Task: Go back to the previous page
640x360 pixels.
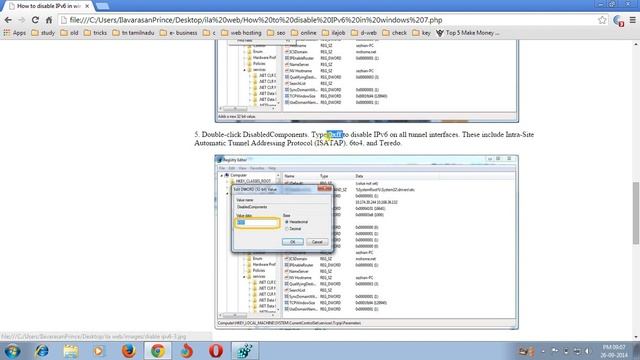Action: (x=8, y=20)
